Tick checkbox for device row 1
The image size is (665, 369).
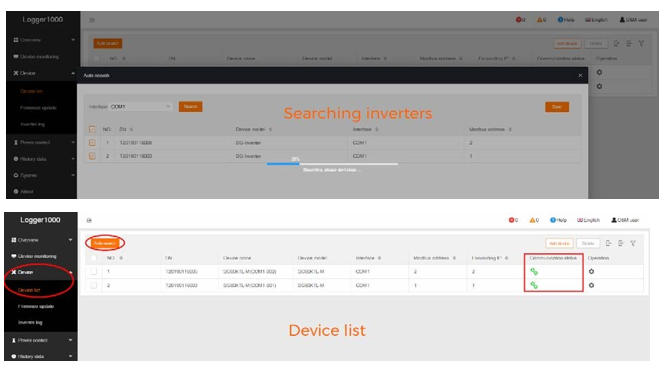(x=94, y=271)
